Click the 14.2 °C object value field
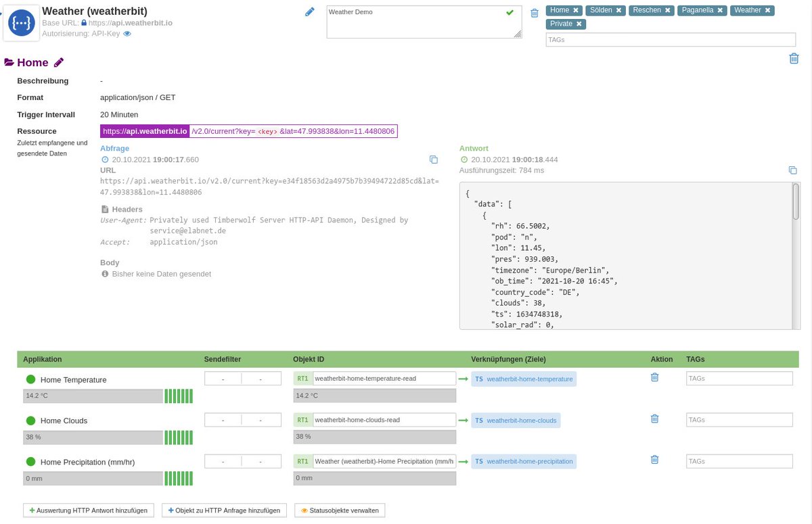This screenshot has height=524, width=812. pos(375,396)
